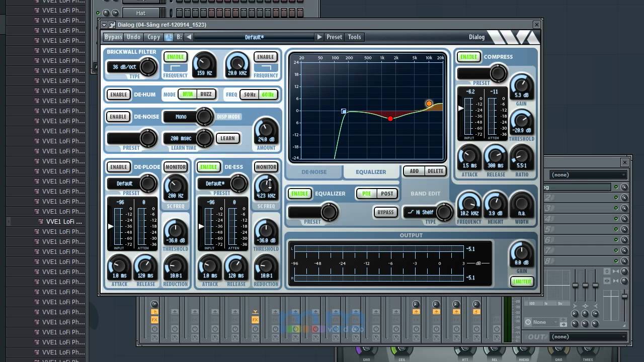The image size is (644, 362).
Task: Select the orange hi-shelf EQ band node
Action: coord(429,104)
